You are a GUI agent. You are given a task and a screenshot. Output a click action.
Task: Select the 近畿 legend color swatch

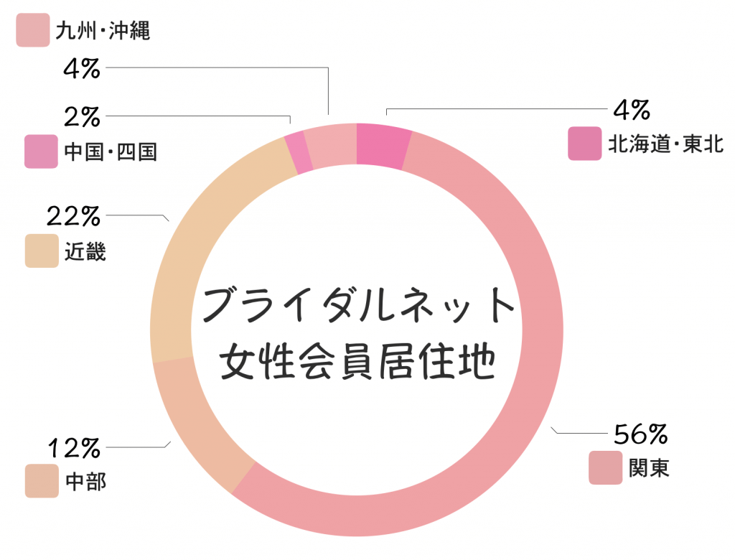[42, 251]
